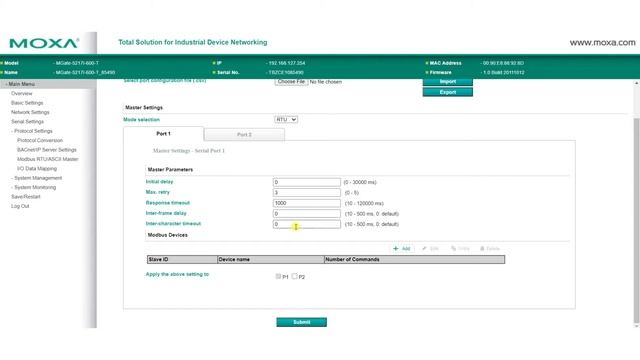Click the MOXA logo
The width and height of the screenshot is (640, 360).
[x=44, y=43]
